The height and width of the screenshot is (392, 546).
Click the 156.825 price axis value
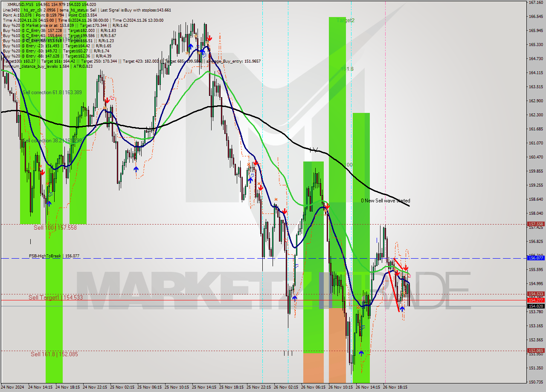[536, 242]
